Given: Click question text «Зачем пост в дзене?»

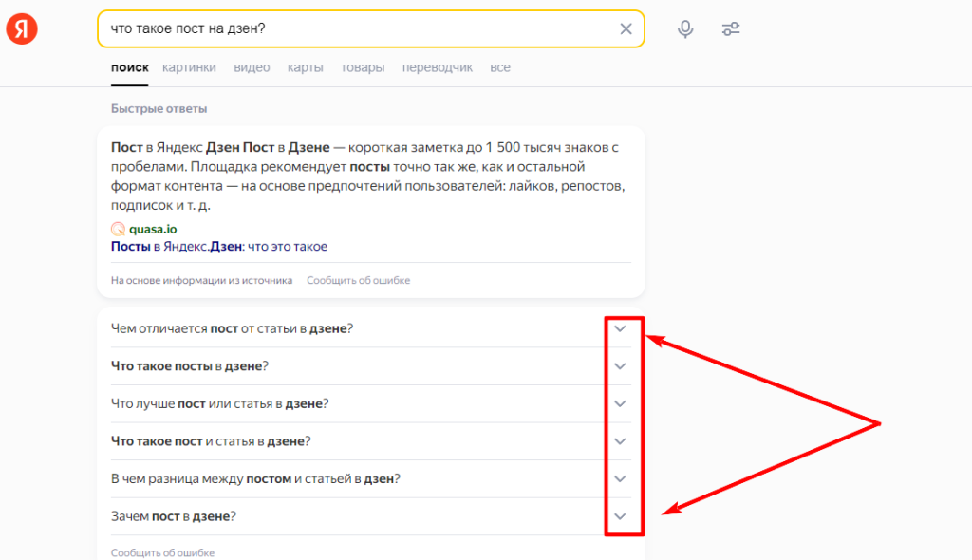Looking at the screenshot, I should coord(174,516).
